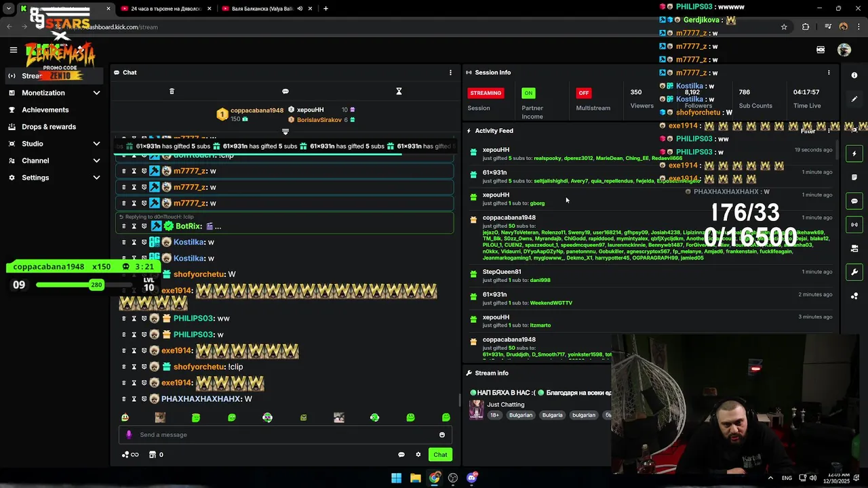Image resolution: width=868 pixels, height=488 pixels.
Task: Toggle the lightning activity feed widget icon
Action: pos(854,154)
